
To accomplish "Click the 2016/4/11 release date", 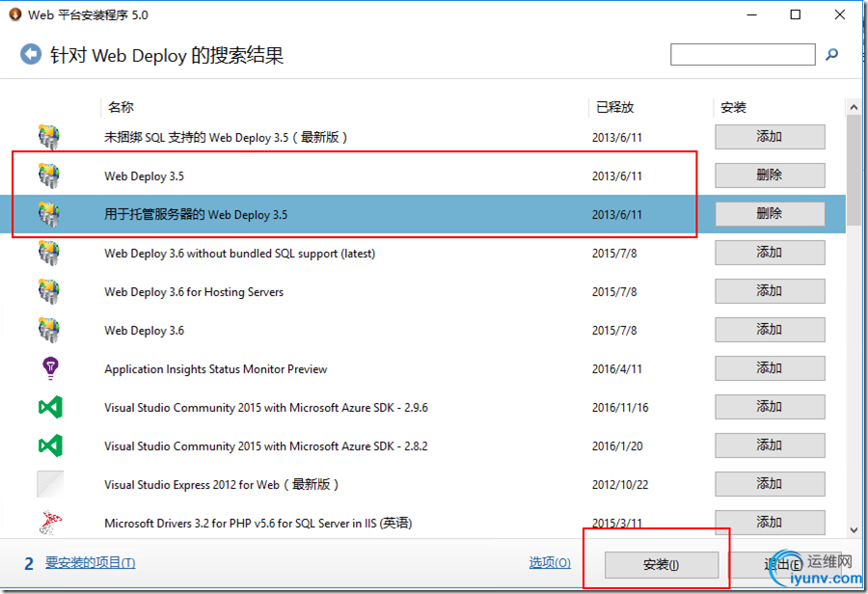I will pyautogui.click(x=616, y=368).
